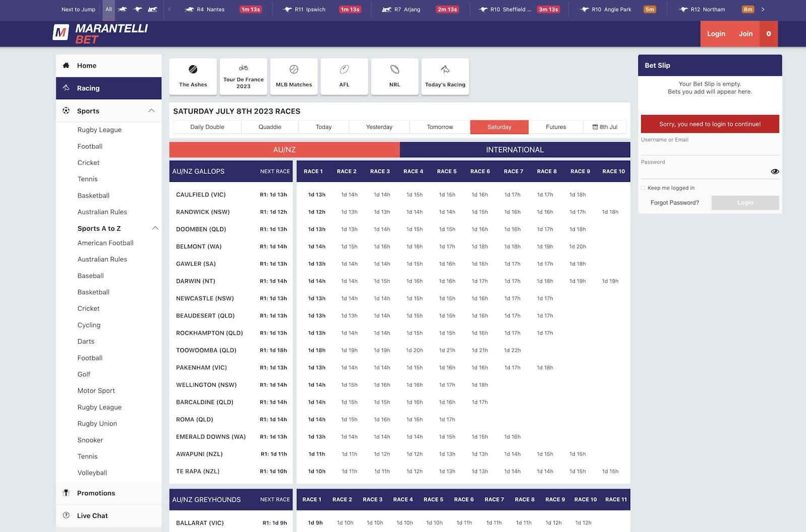Open Tour De France 2023 bicycle shortcut

[243, 77]
